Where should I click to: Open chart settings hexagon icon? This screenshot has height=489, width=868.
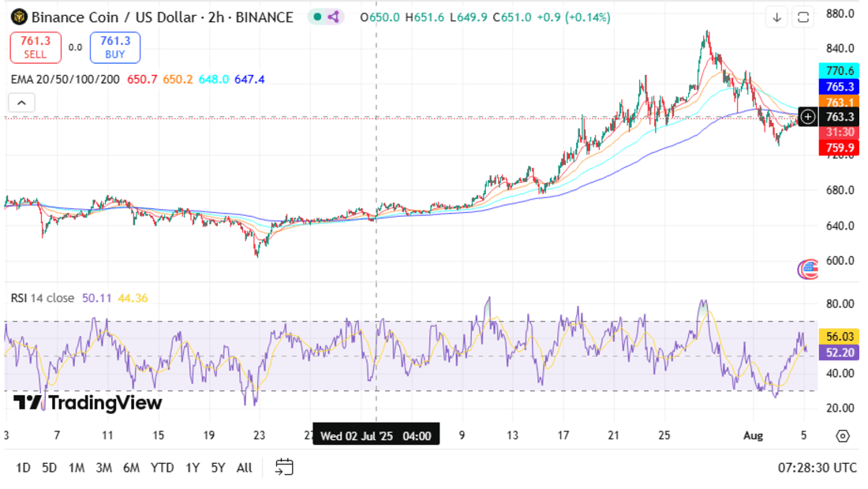842,435
